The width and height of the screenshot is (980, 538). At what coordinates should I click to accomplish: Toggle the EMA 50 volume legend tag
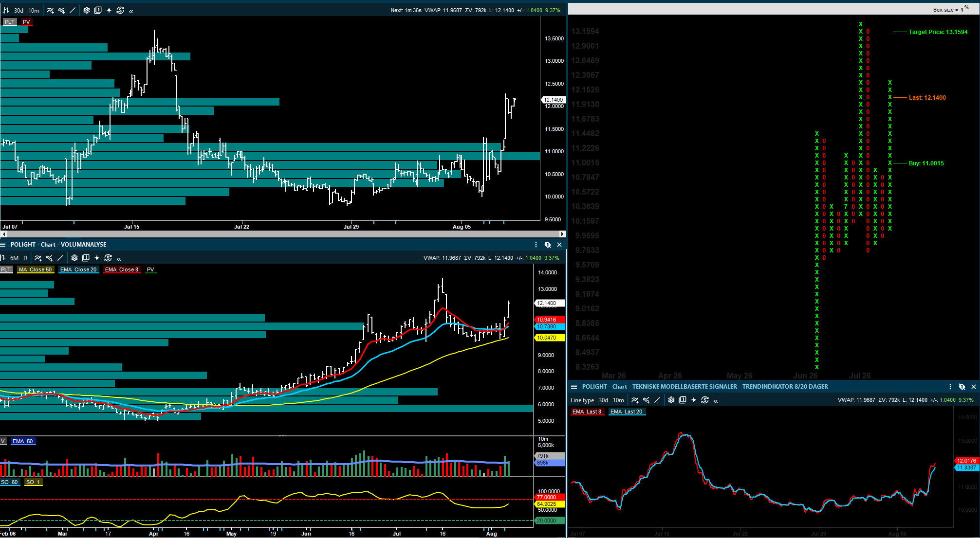[23, 441]
